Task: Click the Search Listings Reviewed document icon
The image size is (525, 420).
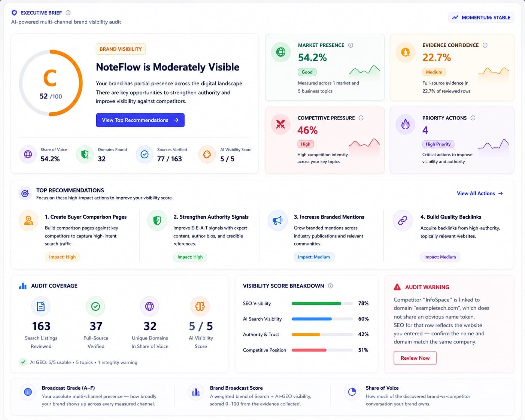Action: (41, 306)
